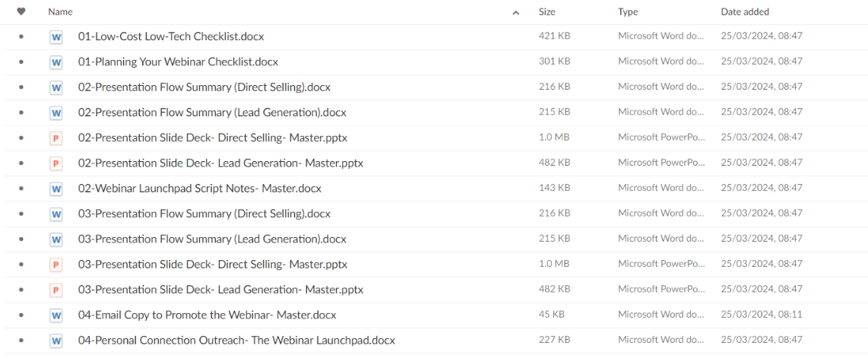Click PowerPoint icon for 02-Presentation Slide Deck- Direct Selling
The image size is (868, 358).
click(x=55, y=138)
